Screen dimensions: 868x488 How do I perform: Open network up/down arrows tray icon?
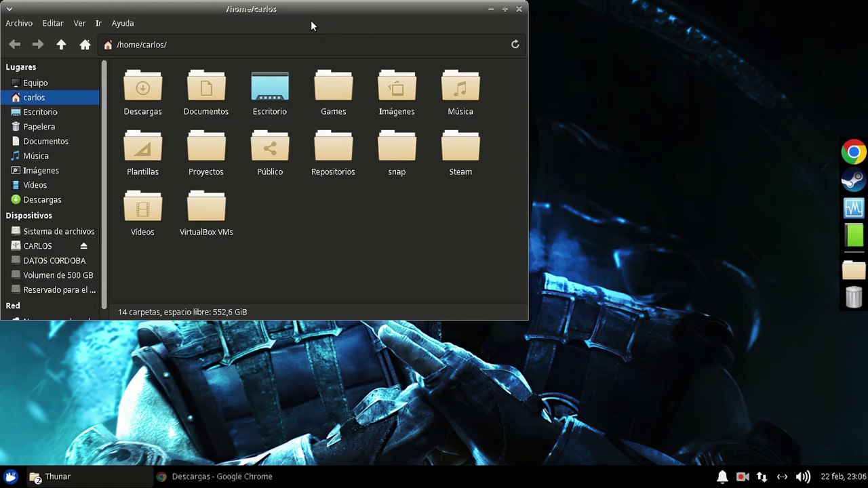click(x=762, y=476)
